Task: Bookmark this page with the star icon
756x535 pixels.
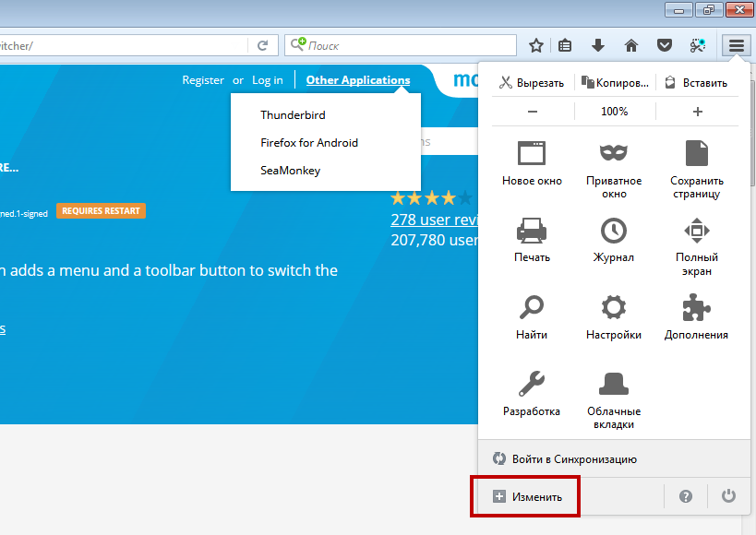Action: 536,46
